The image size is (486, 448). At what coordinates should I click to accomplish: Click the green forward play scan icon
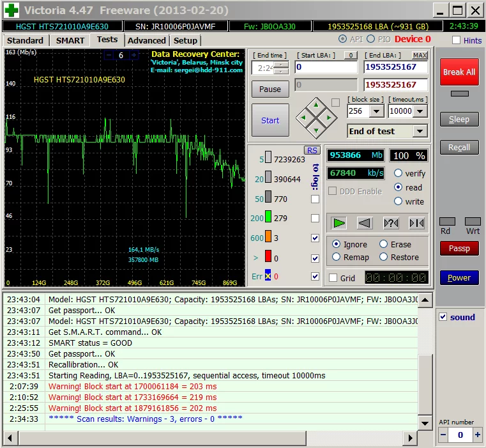pos(338,223)
